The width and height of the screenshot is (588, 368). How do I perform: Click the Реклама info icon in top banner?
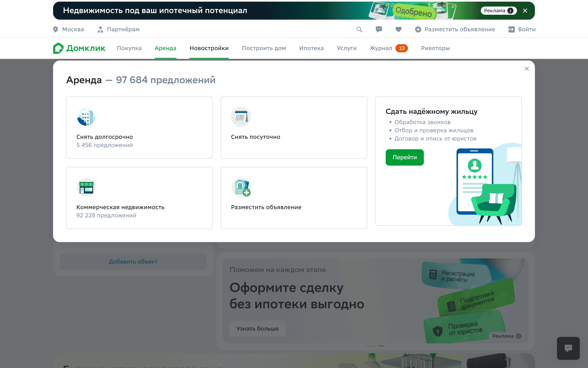[510, 11]
